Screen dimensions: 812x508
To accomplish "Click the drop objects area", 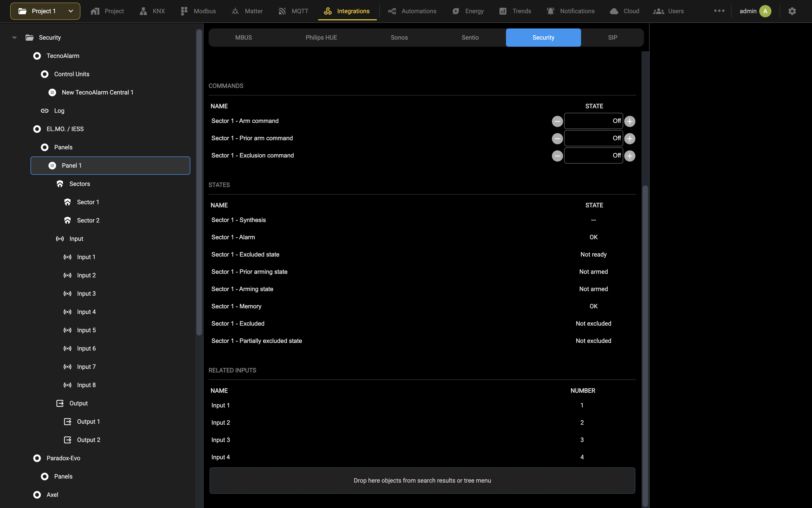I will 422,481.
